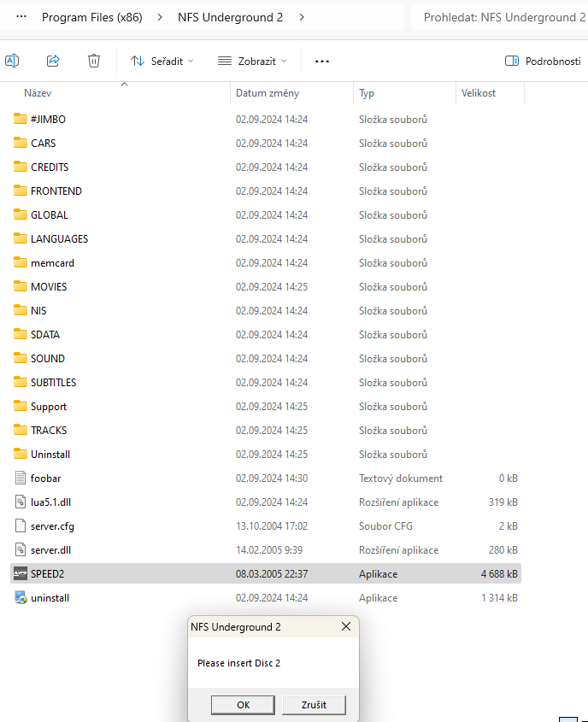
Task: Go to Program Files (x86) breadcrumb
Action: pyautogui.click(x=92, y=17)
